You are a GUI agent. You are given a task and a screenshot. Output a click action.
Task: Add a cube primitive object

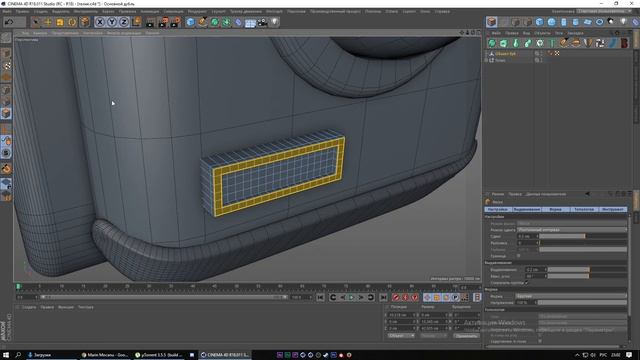pos(191,22)
